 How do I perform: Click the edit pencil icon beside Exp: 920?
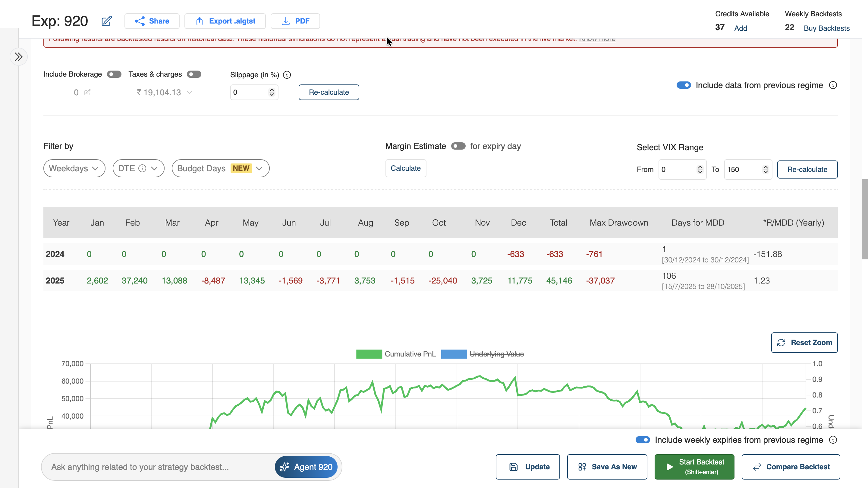106,21
